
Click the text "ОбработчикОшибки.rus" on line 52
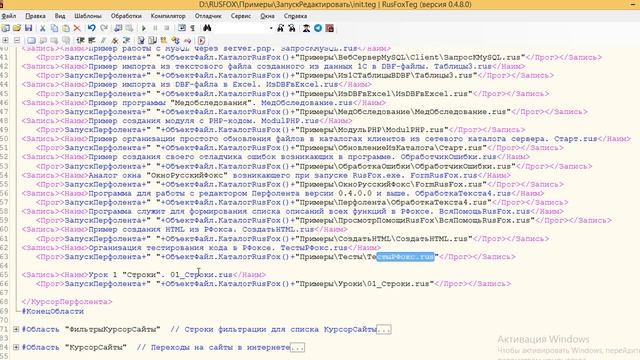tap(448, 157)
